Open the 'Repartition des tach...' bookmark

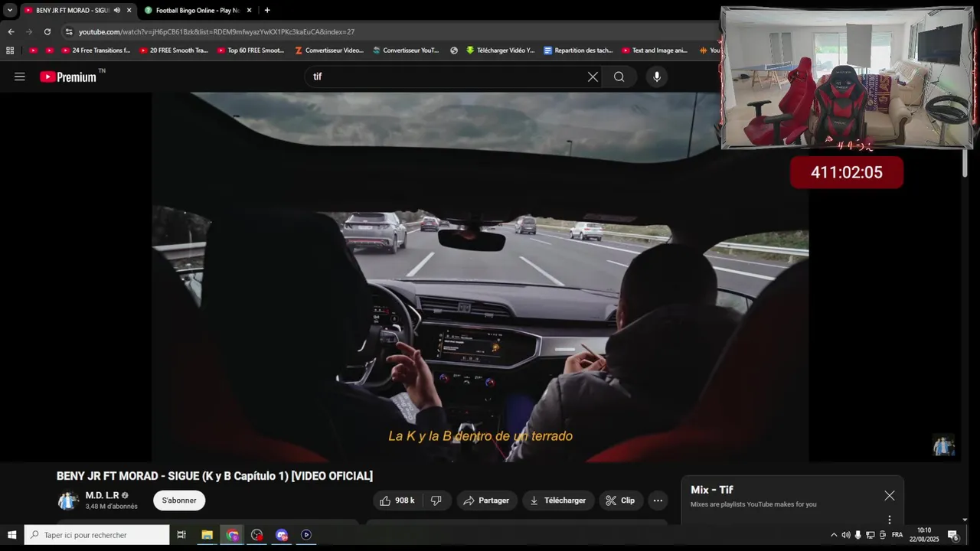pyautogui.click(x=578, y=51)
